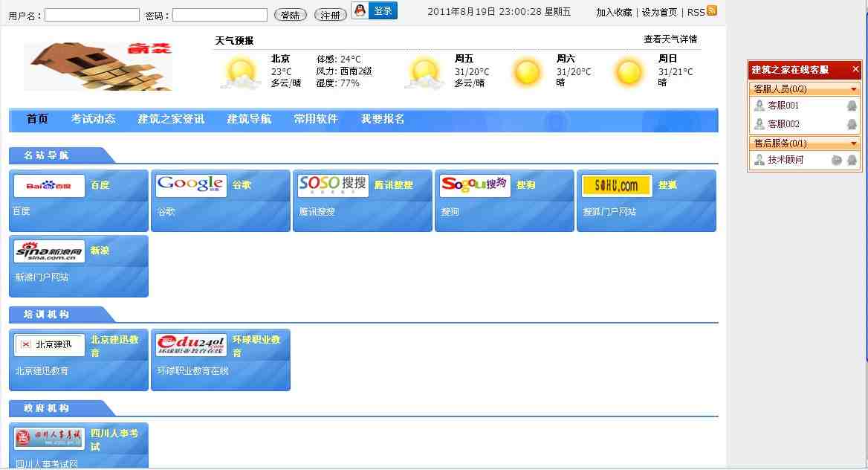Click the 环球职业教育在线 description text
Viewport: 868px width, 470px height.
[192, 371]
